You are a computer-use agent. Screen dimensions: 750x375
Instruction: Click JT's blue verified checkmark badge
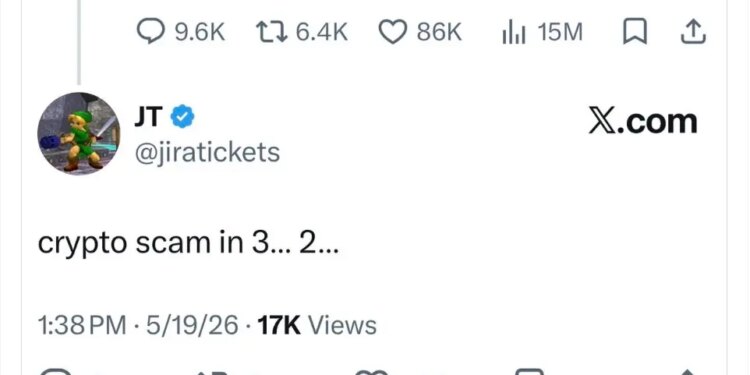183,117
